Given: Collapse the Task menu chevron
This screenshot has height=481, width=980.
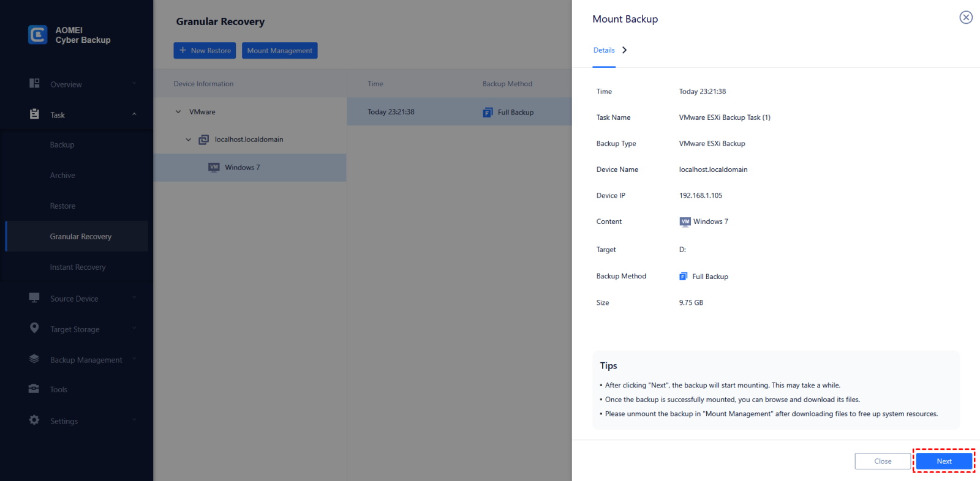Looking at the screenshot, I should click(x=134, y=114).
